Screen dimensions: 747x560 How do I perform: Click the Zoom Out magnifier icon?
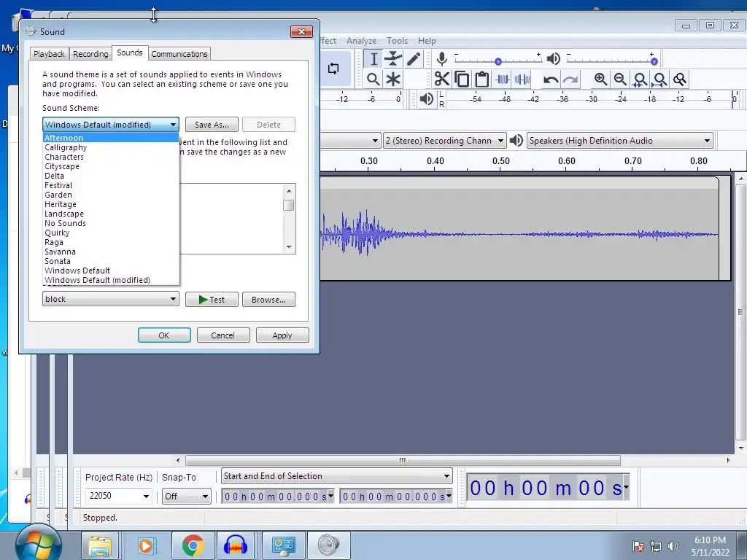point(620,79)
